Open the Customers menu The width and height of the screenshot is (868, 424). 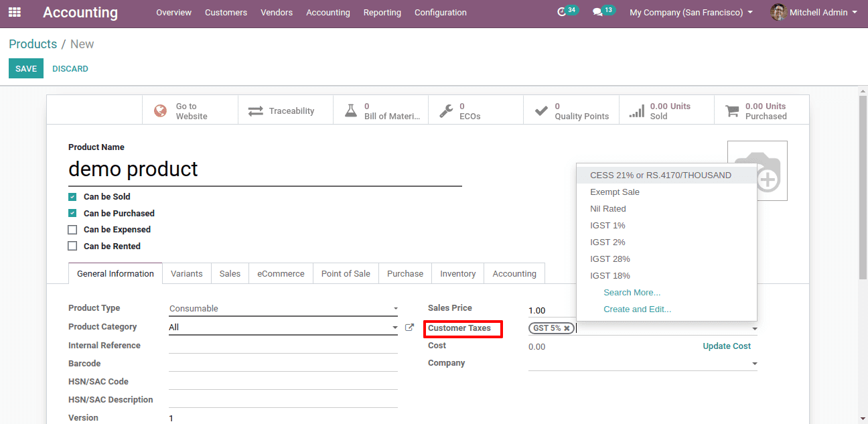(x=226, y=12)
